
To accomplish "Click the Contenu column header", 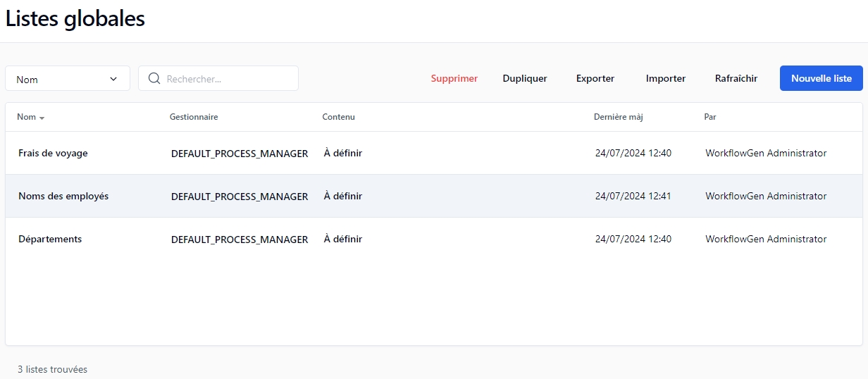I will pyautogui.click(x=339, y=117).
